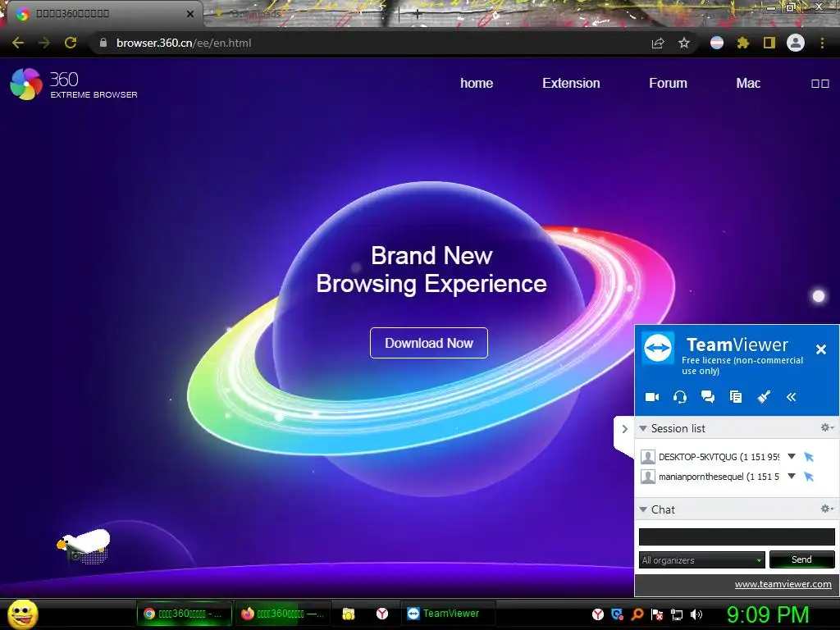Open File Explorer folder from taskbar
The image size is (840, 630).
pos(349,614)
